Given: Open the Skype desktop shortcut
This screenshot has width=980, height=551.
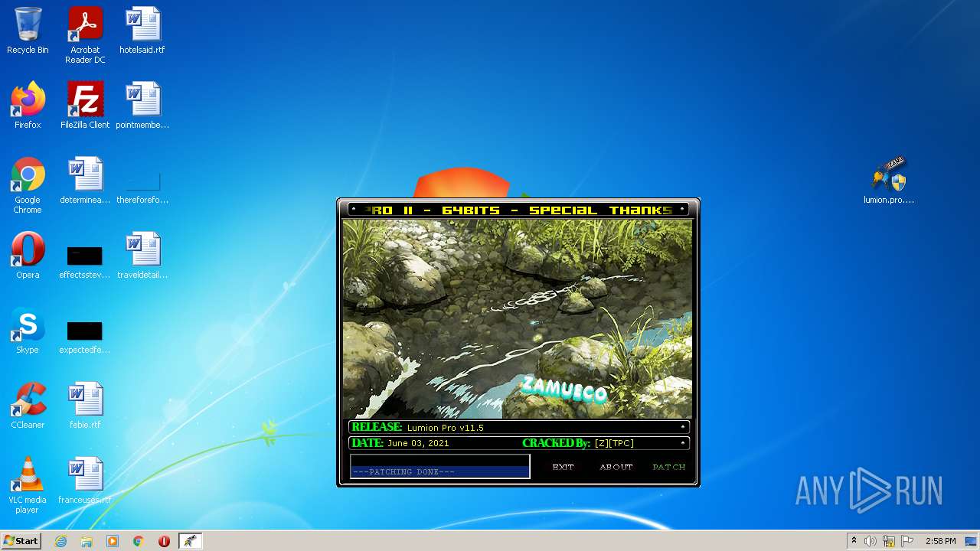Looking at the screenshot, I should [x=28, y=331].
